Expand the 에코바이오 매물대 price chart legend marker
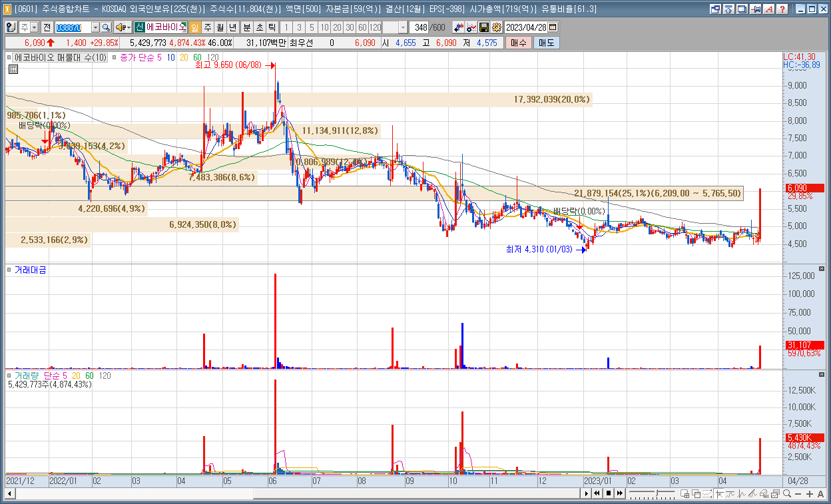This screenshot has width=831, height=504. point(10,58)
